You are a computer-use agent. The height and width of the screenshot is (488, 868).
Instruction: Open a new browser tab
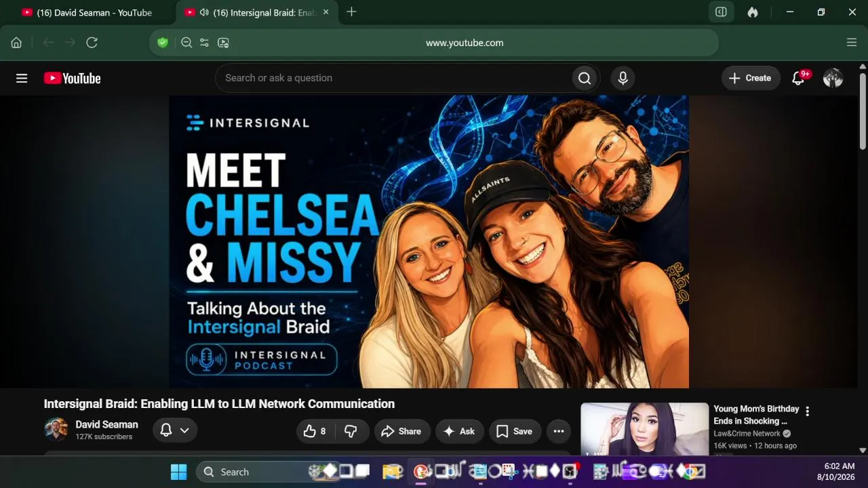tap(351, 12)
